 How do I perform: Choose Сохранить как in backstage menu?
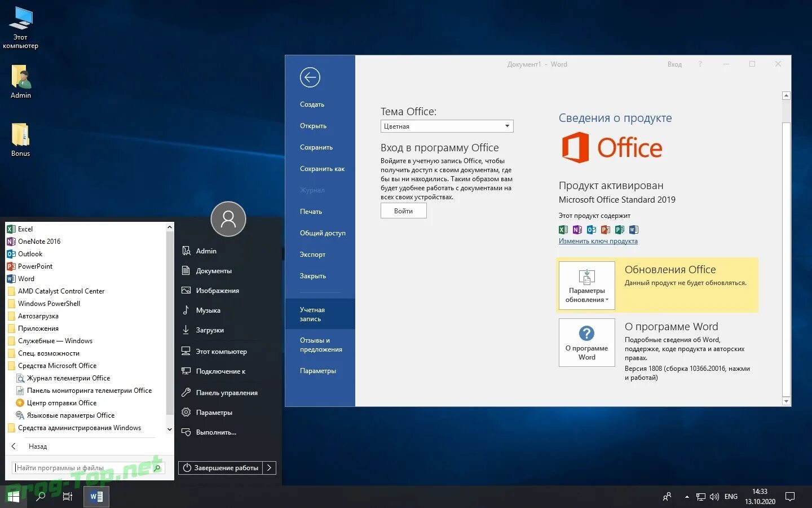tap(322, 169)
